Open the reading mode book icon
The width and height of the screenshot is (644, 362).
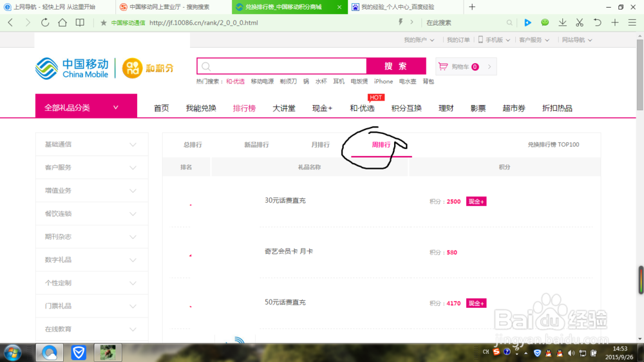[80, 23]
